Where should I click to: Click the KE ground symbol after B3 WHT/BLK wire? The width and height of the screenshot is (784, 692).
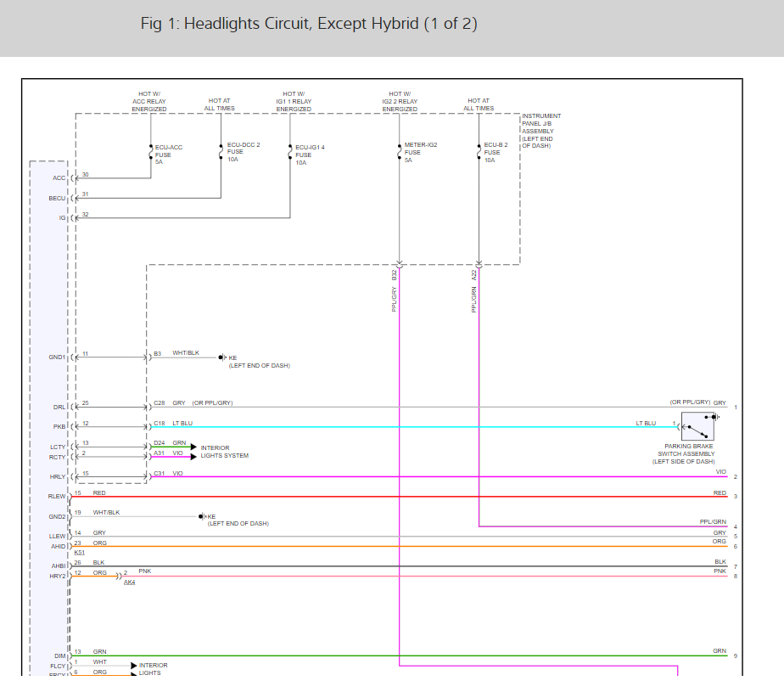222,357
